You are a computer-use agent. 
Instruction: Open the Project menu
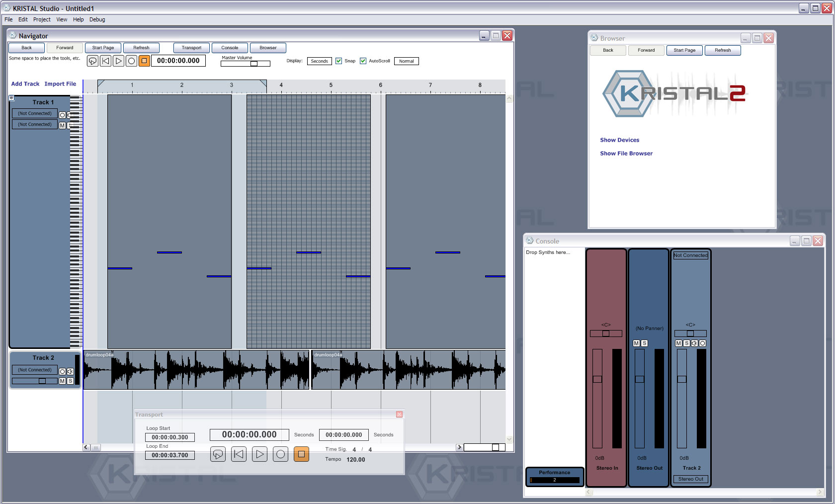pyautogui.click(x=42, y=19)
